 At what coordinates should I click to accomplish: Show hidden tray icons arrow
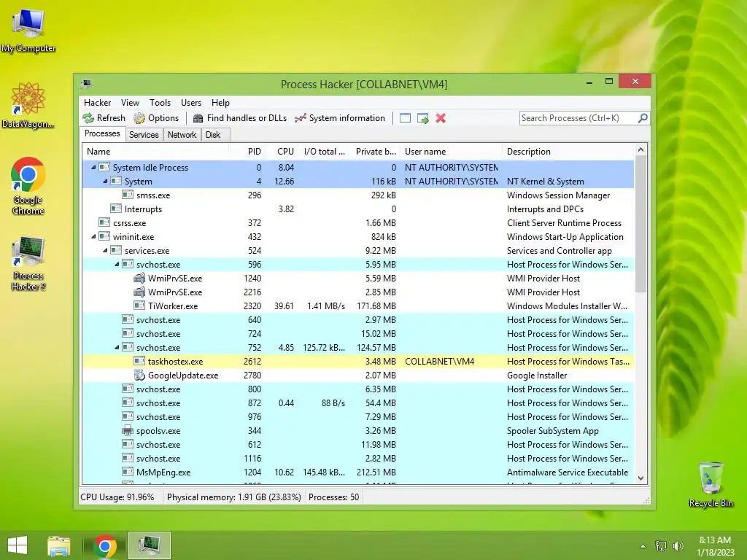tap(643, 546)
